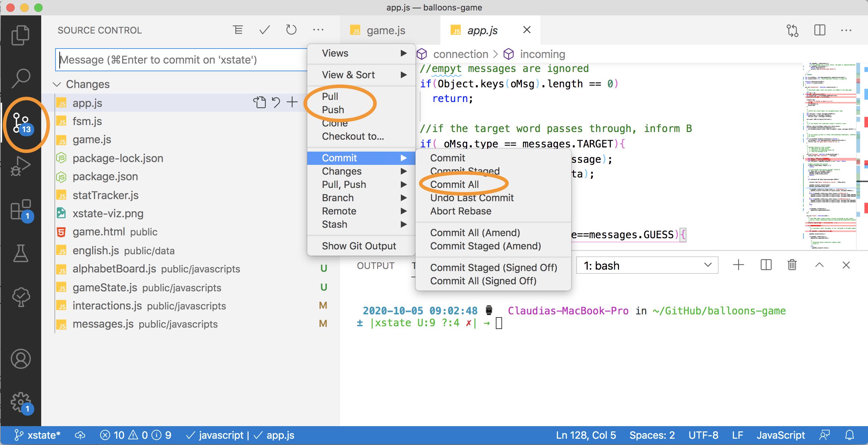Click the Commit checkmark icon
The width and height of the screenshot is (868, 445).
pyautogui.click(x=265, y=30)
